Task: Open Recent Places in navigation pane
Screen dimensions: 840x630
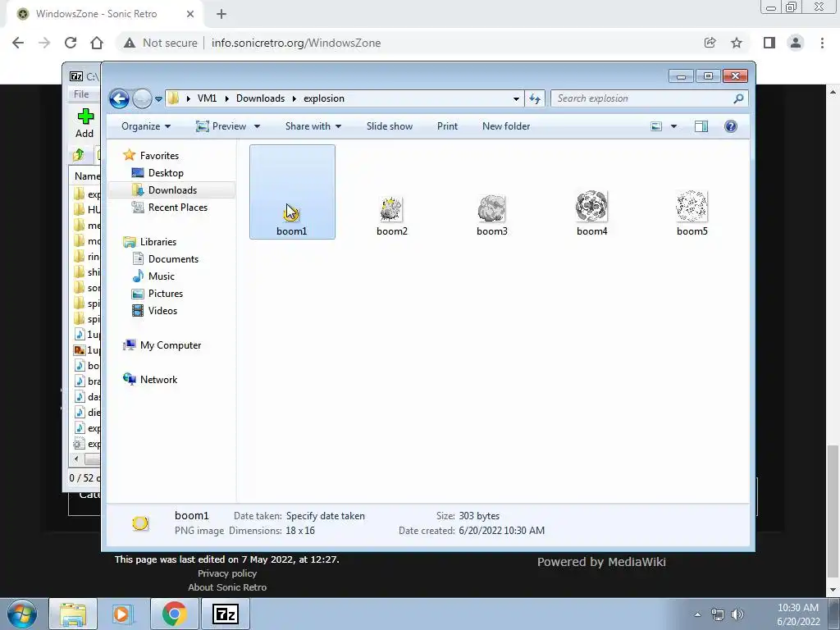Action: tap(178, 208)
